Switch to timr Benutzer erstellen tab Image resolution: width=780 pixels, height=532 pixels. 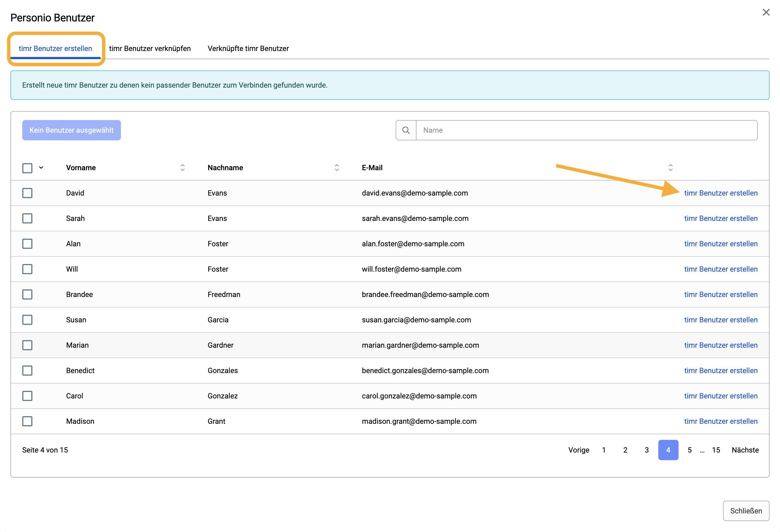click(56, 48)
